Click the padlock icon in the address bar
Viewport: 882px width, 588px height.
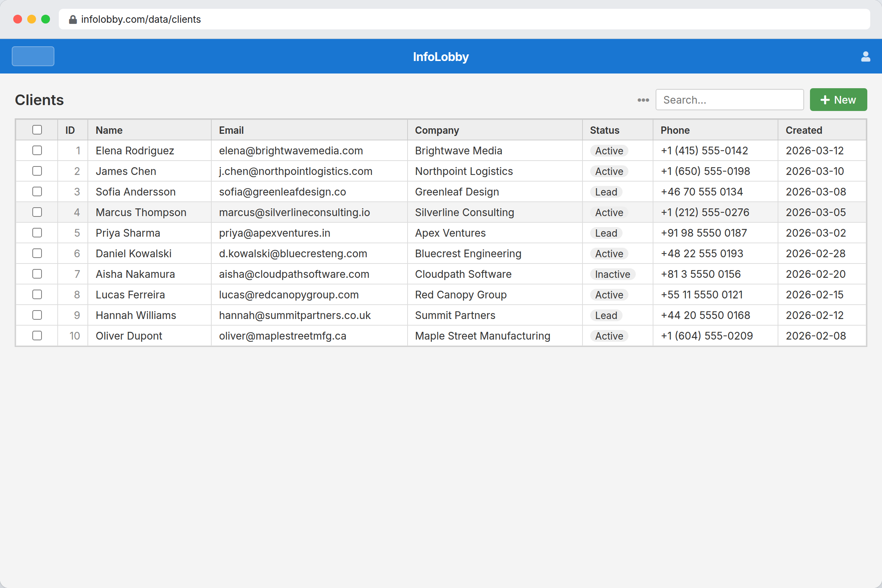click(x=72, y=19)
